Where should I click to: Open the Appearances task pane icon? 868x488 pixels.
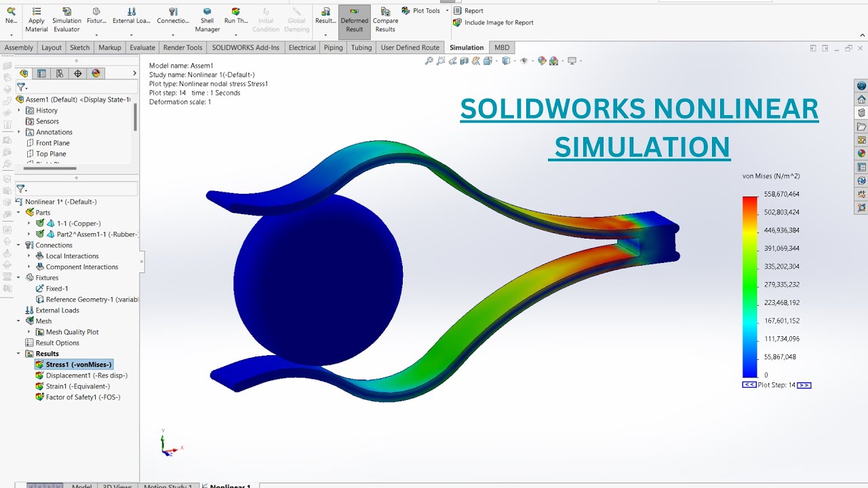861,154
